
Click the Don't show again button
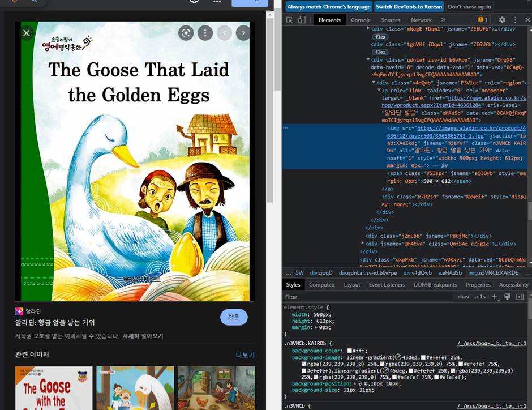click(469, 7)
